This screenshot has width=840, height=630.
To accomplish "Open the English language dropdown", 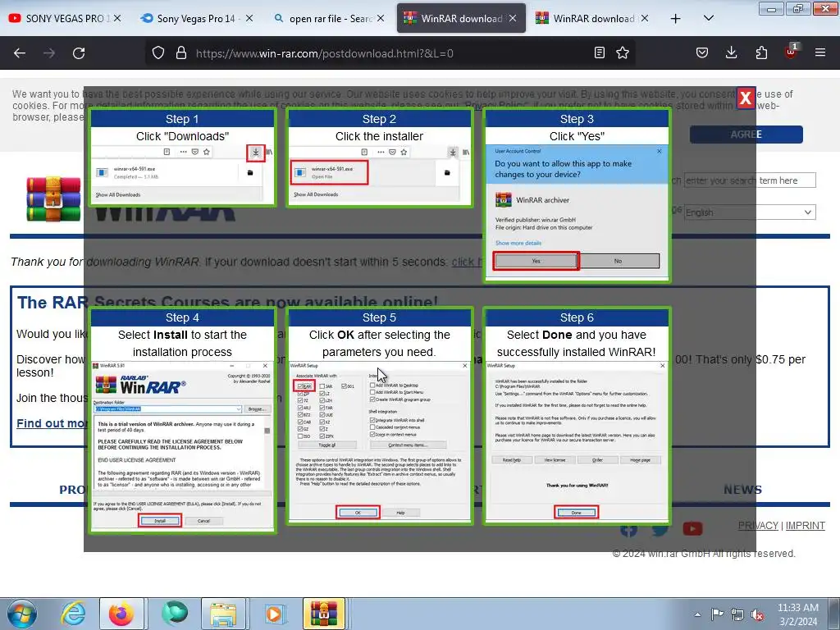I will coord(750,212).
